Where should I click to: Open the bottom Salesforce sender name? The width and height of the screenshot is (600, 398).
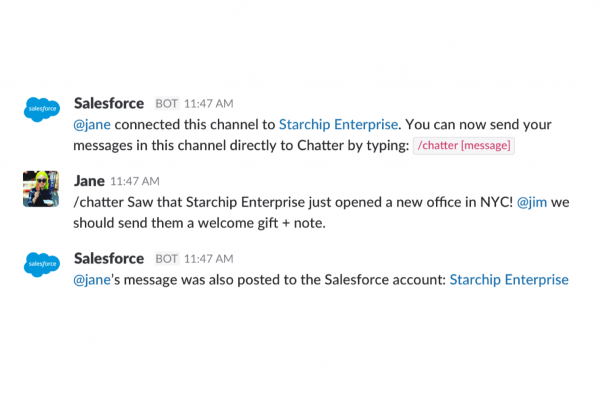tap(109, 259)
